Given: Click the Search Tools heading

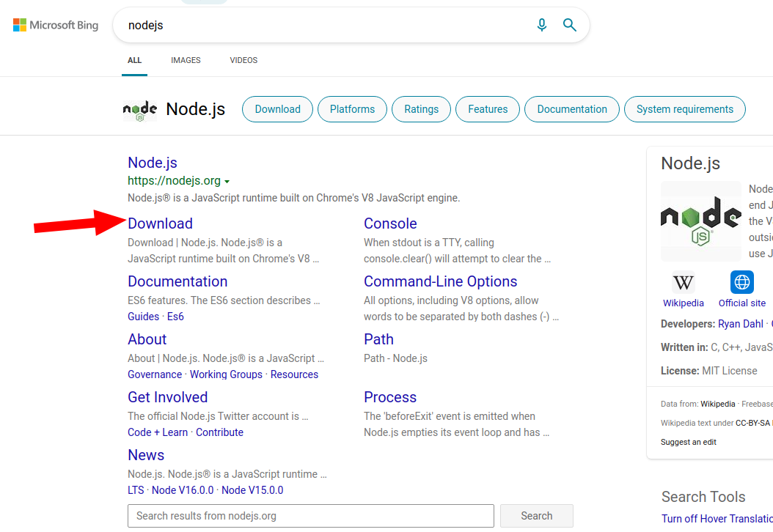Looking at the screenshot, I should 703,497.
